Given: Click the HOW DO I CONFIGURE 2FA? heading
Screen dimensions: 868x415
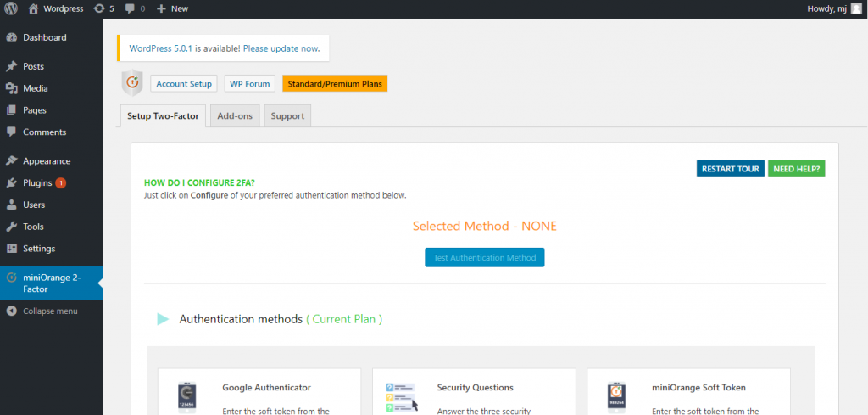Looking at the screenshot, I should click(x=199, y=182).
